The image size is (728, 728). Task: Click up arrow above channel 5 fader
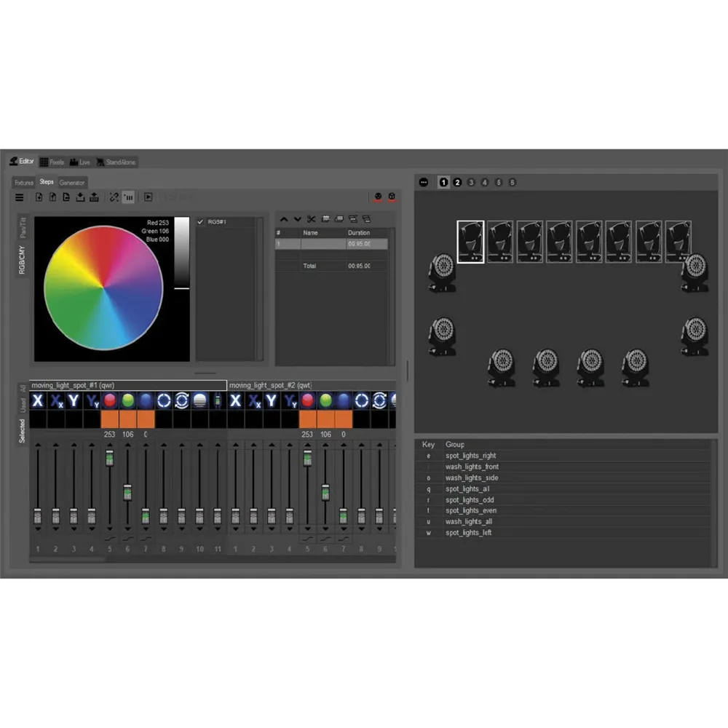coord(109,445)
